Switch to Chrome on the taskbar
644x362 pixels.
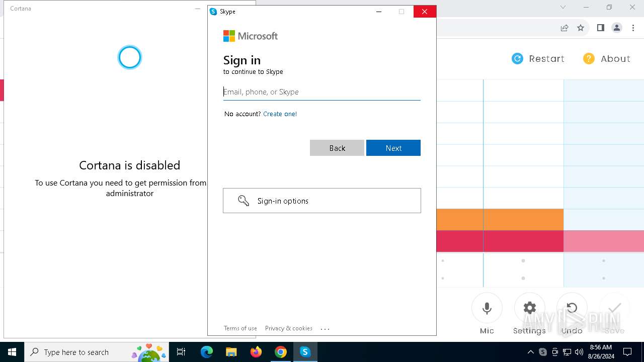[281, 352]
